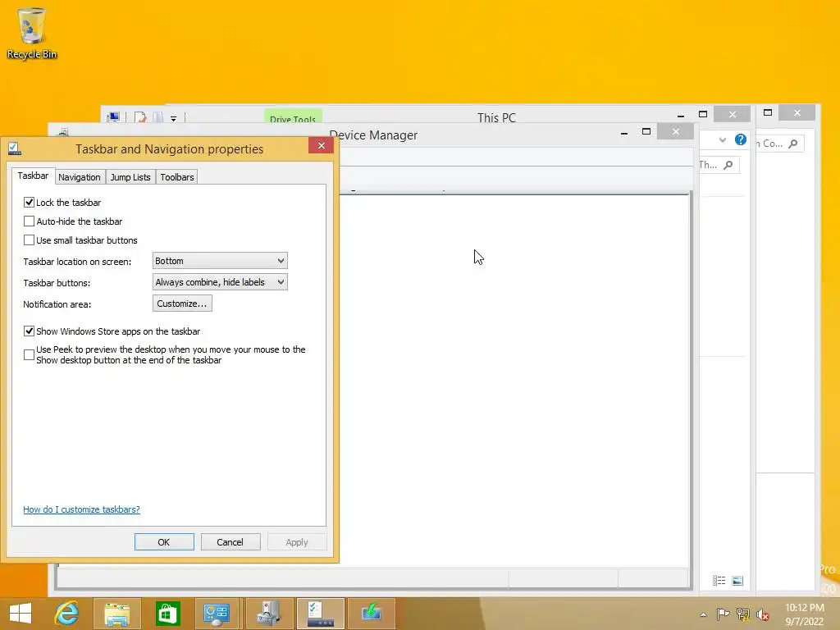Viewport: 840px width, 630px height.
Task: Click the Control Panel search box magnifier
Action: tap(793, 144)
